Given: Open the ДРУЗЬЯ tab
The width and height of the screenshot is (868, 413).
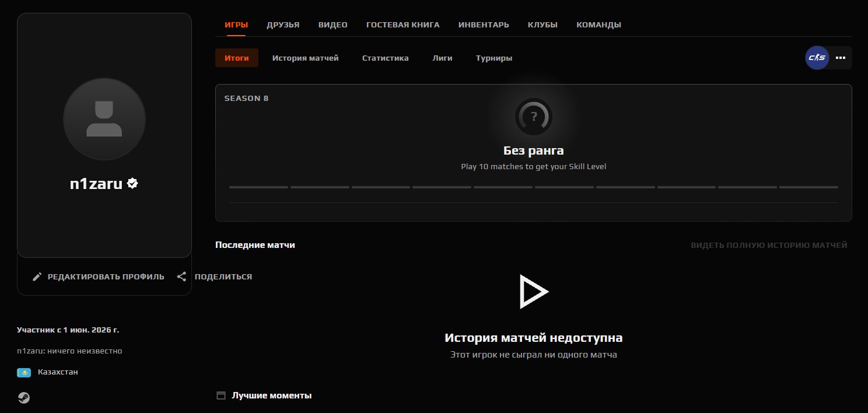Looking at the screenshot, I should pos(283,24).
